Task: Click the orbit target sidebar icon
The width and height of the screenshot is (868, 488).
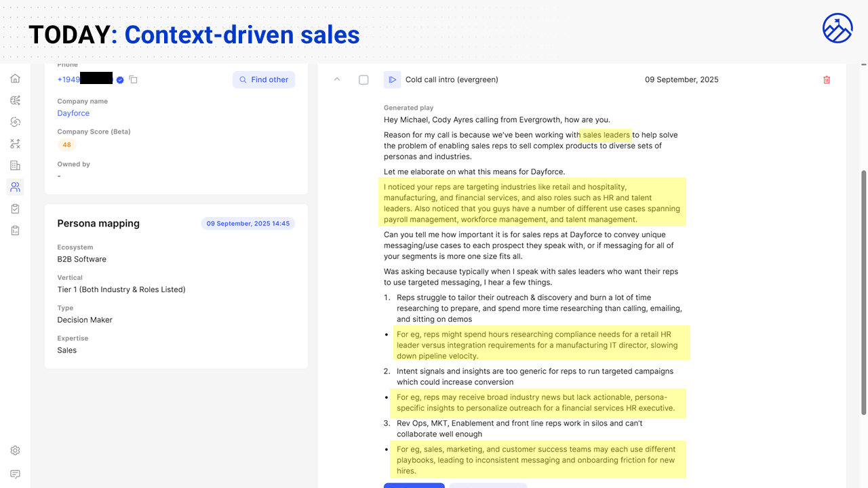Action: coord(15,122)
